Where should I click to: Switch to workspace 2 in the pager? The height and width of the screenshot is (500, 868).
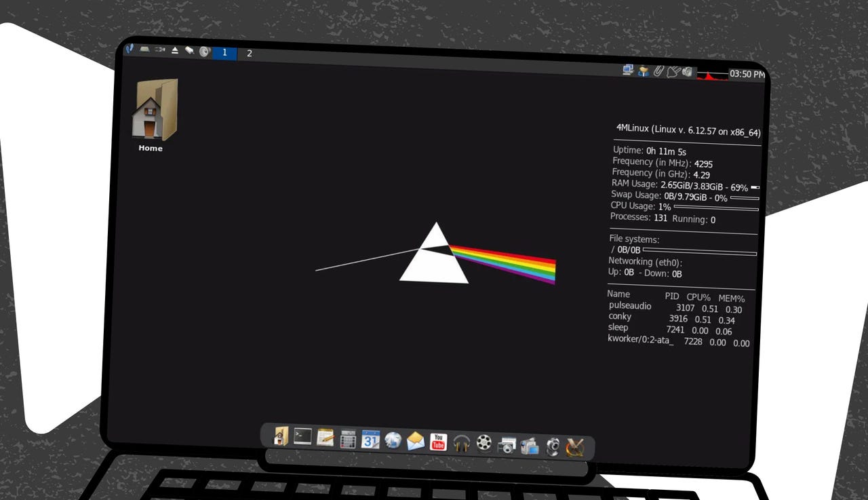250,53
